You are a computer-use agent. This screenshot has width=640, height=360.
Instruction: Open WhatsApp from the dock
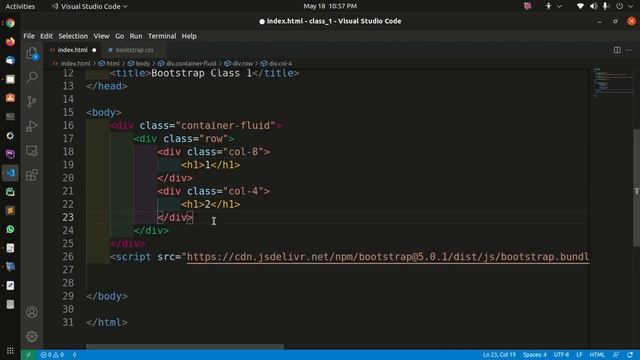tap(10, 229)
